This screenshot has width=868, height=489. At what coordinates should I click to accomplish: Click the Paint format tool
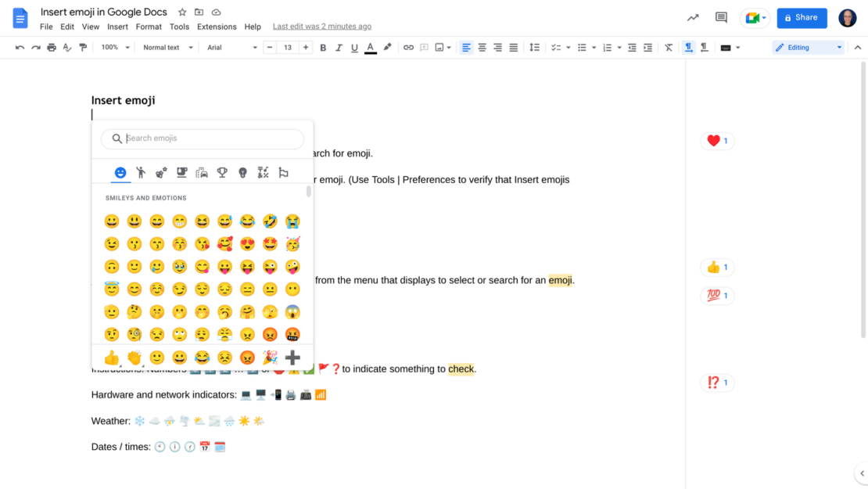pyautogui.click(x=84, y=47)
